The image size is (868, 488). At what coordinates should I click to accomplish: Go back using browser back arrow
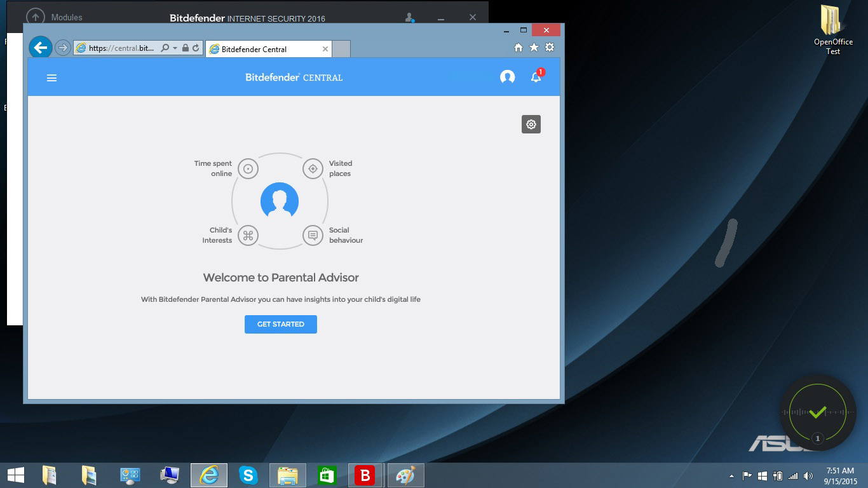click(x=41, y=48)
